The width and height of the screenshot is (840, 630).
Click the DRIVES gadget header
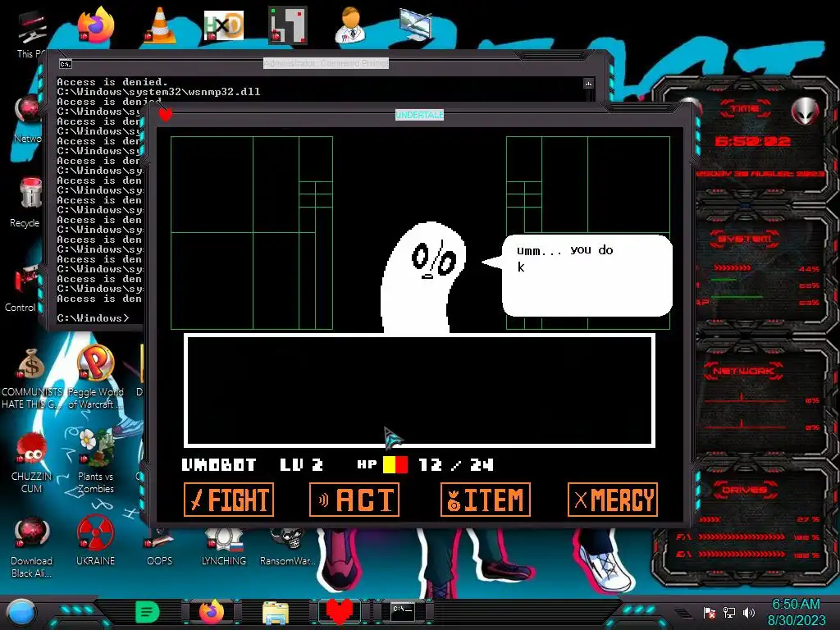tap(745, 490)
